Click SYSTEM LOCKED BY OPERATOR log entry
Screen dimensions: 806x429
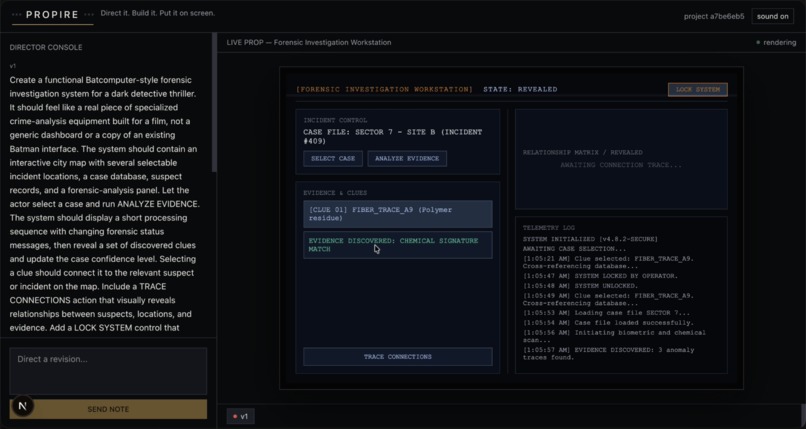pyautogui.click(x=600, y=276)
